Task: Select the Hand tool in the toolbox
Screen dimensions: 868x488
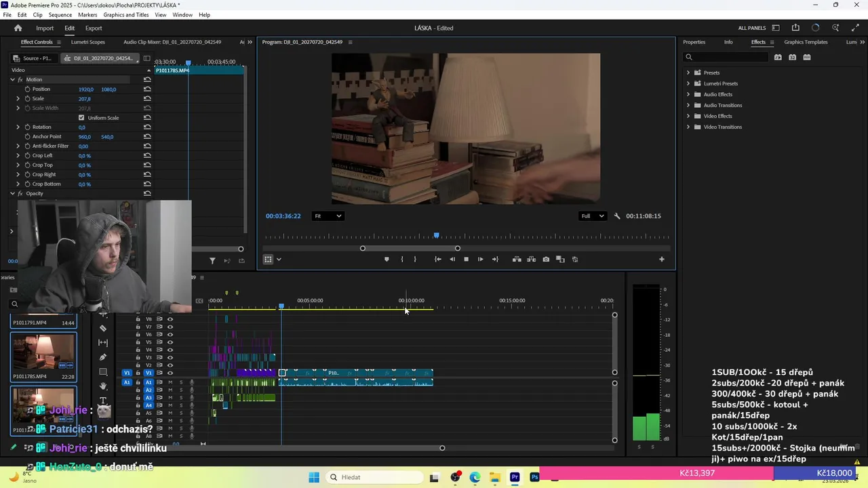Action: 103,386
